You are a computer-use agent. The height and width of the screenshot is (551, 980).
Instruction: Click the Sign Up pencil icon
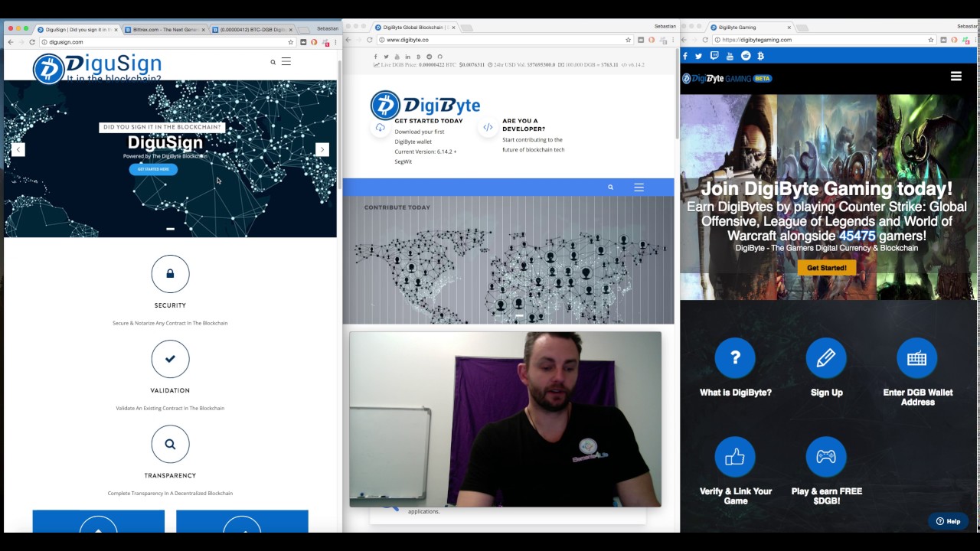tap(826, 358)
